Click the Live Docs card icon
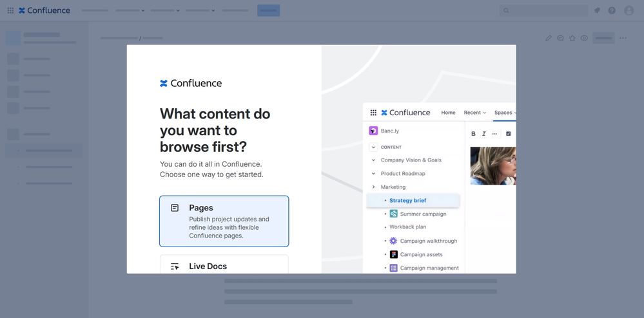The height and width of the screenshot is (318, 644). pyautogui.click(x=175, y=267)
